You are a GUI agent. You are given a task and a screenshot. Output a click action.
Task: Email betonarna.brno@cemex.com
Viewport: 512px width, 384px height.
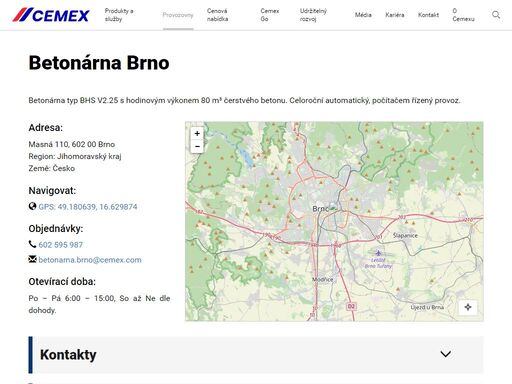click(x=90, y=260)
